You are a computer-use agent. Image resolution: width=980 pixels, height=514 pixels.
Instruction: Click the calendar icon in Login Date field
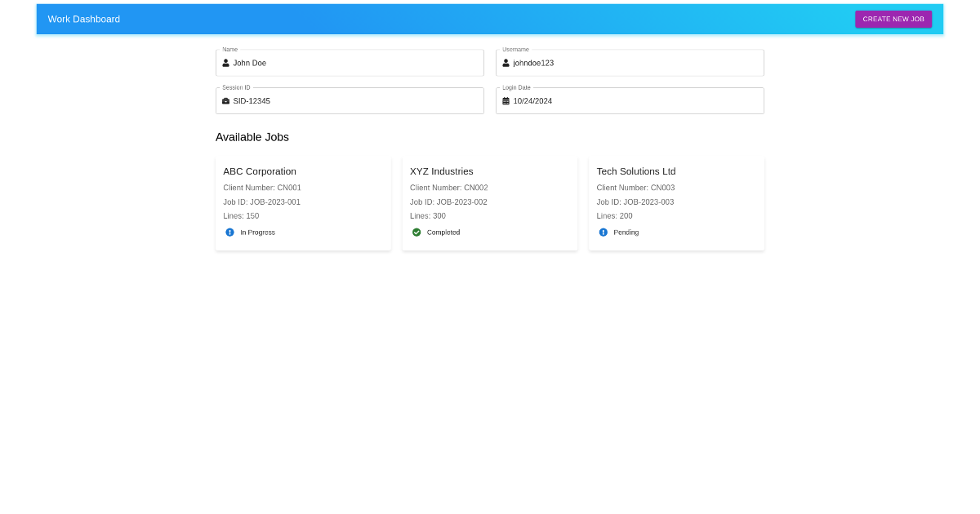coord(506,101)
